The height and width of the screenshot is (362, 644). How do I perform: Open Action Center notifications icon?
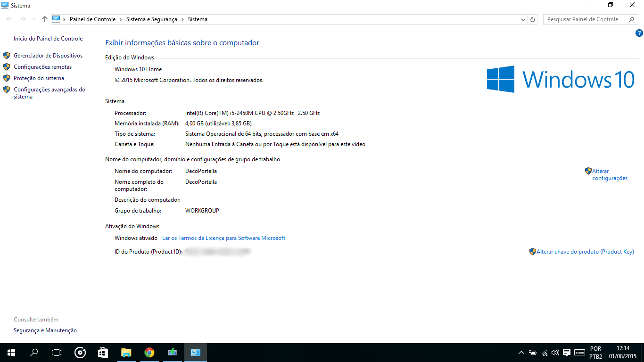pos(567,353)
